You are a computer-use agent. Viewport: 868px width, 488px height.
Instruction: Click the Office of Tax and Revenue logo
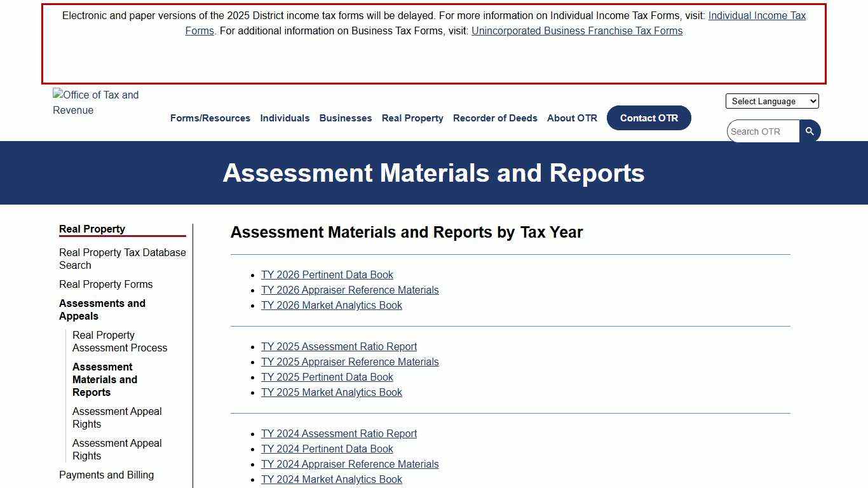click(95, 103)
